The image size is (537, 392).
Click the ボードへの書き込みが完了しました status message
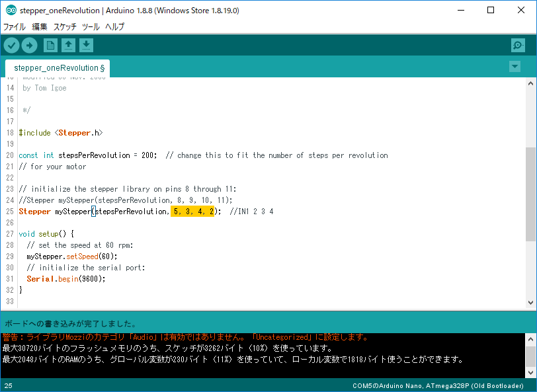click(71, 324)
